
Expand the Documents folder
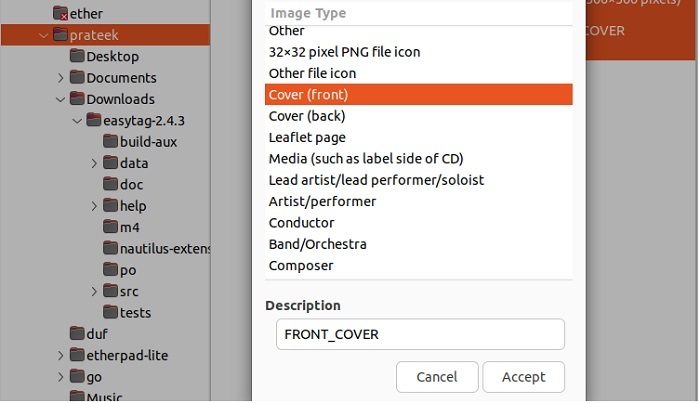tap(60, 78)
